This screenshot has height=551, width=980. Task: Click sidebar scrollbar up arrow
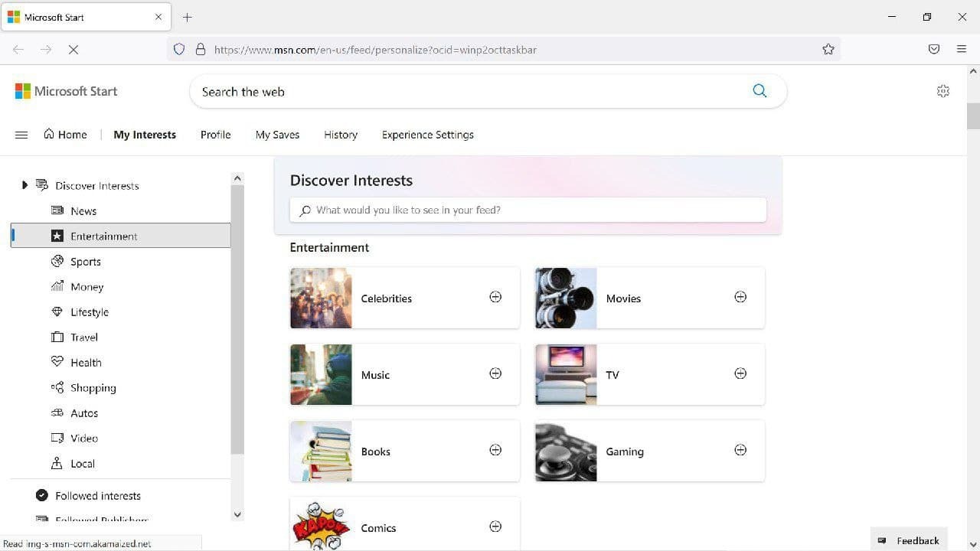point(237,178)
